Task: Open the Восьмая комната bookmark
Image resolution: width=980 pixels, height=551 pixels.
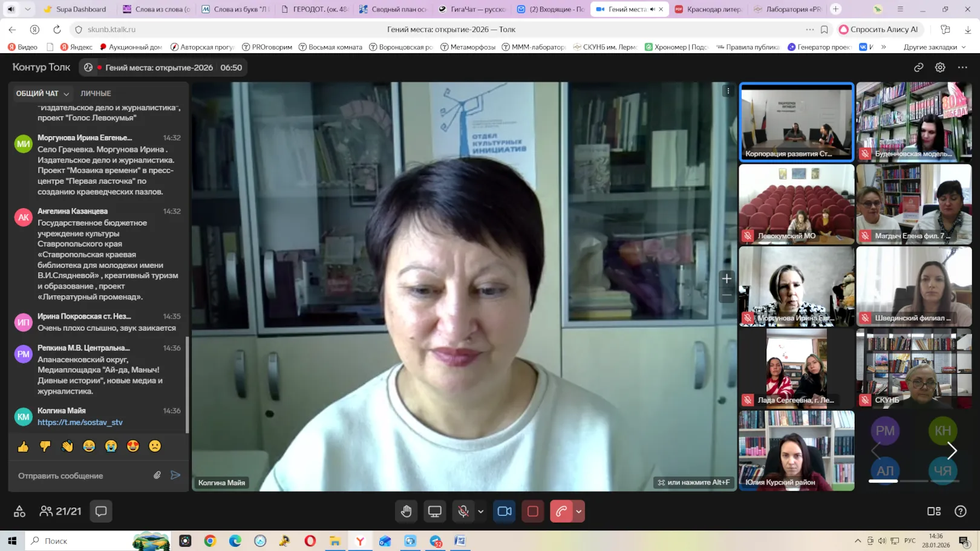Action: pos(330,47)
